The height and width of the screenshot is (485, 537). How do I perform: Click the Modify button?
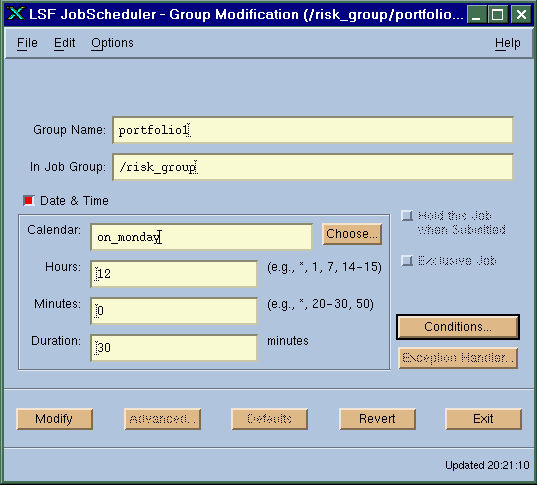(x=54, y=419)
